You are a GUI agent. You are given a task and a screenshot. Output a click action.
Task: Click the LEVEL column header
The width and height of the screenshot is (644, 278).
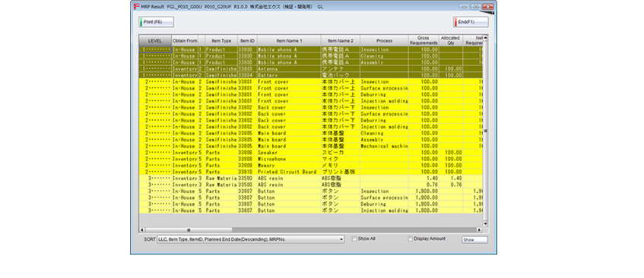tap(155, 40)
